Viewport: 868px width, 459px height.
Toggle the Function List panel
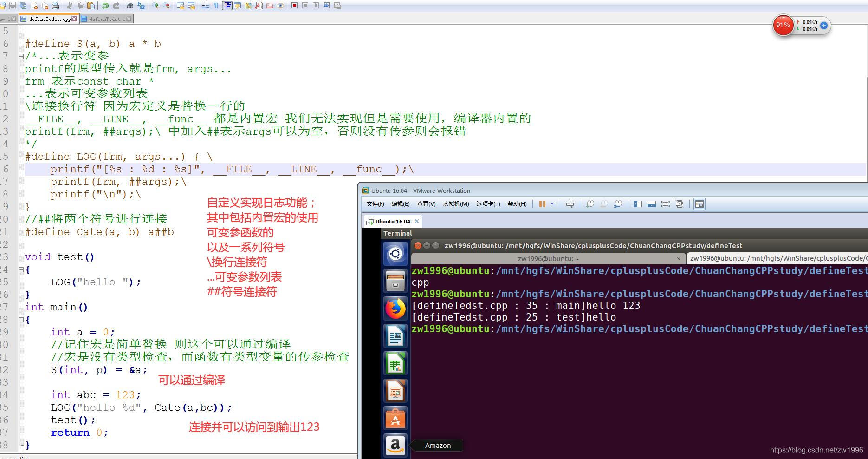pyautogui.click(x=259, y=6)
